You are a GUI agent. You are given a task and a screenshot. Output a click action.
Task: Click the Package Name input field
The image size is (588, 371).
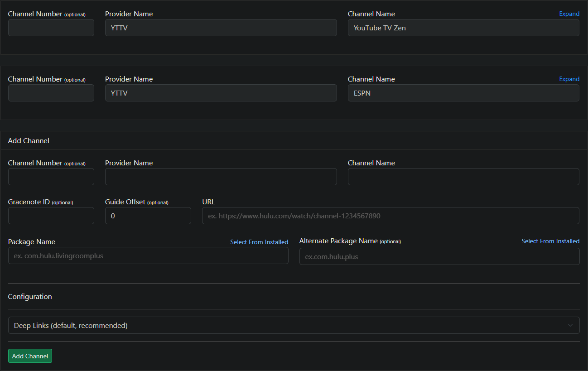148,255
